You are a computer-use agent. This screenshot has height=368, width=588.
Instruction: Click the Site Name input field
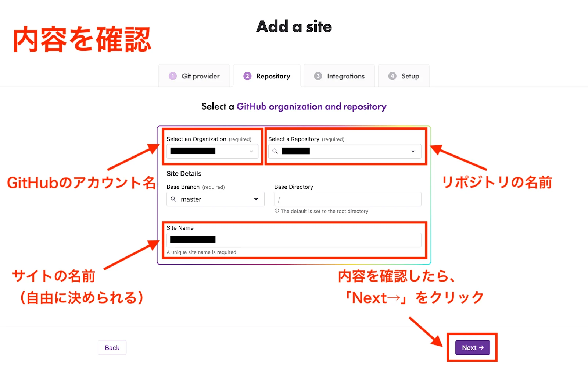pos(294,240)
